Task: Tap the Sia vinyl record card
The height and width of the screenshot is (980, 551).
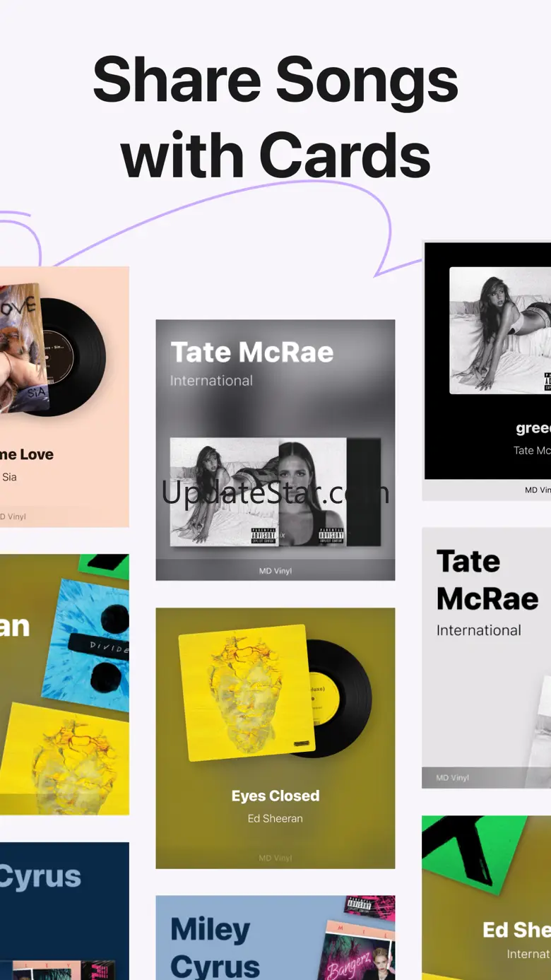Action: tap(64, 396)
